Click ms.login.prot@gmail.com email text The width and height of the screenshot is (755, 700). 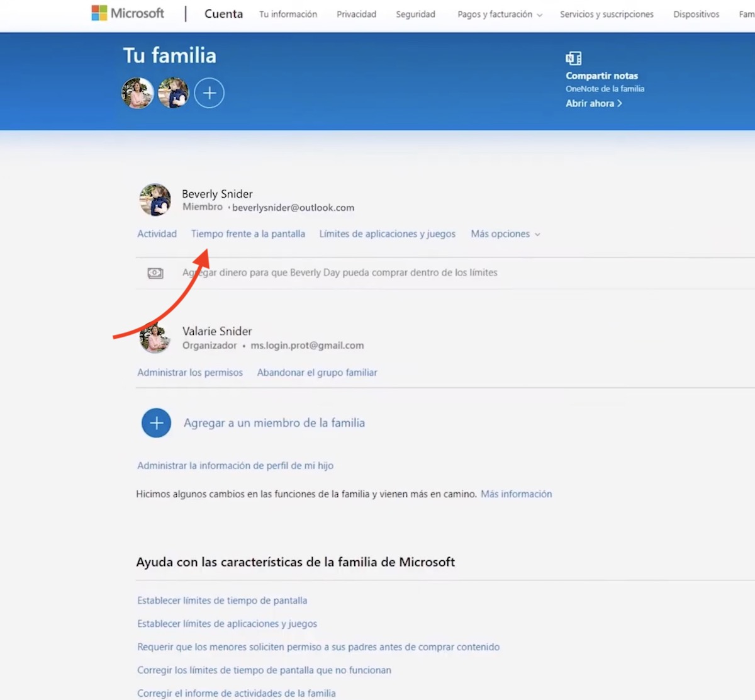point(307,346)
